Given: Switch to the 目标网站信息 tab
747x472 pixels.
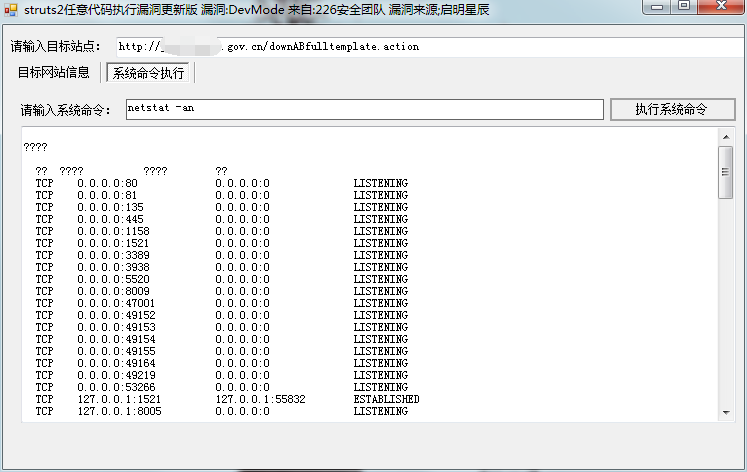Looking at the screenshot, I should coord(53,72).
